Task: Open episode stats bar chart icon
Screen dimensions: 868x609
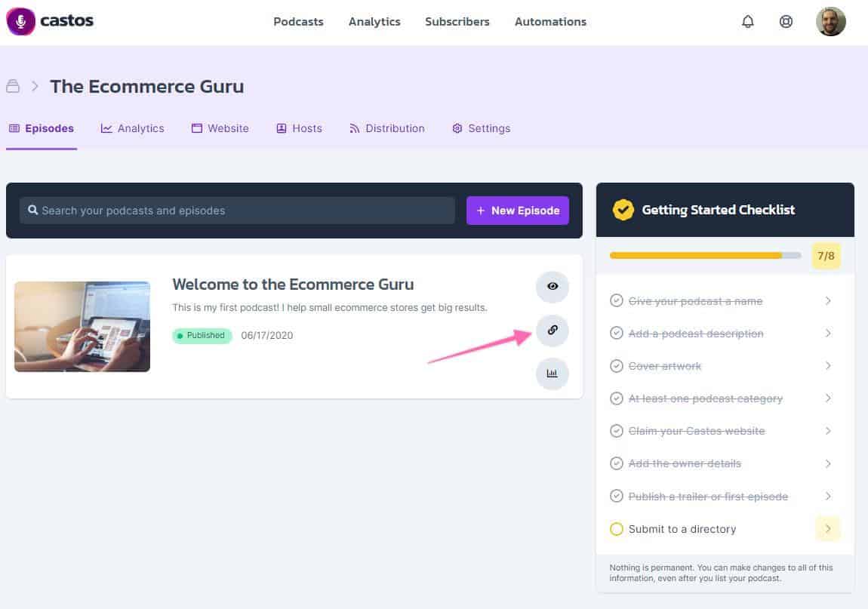Action: 552,374
